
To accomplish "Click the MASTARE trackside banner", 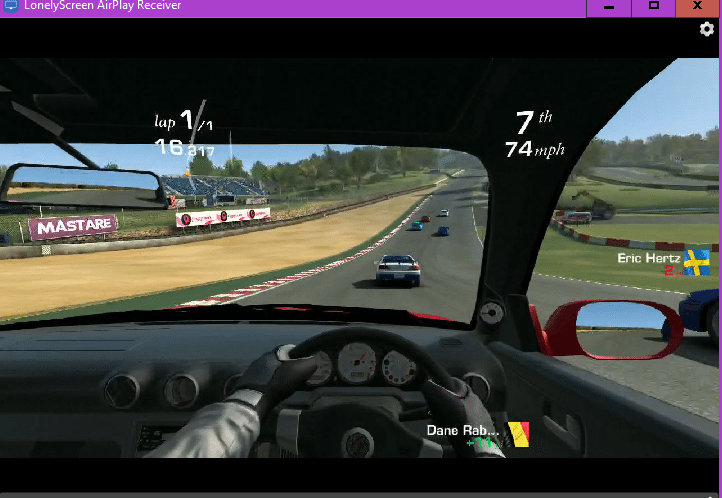I will click(x=73, y=227).
